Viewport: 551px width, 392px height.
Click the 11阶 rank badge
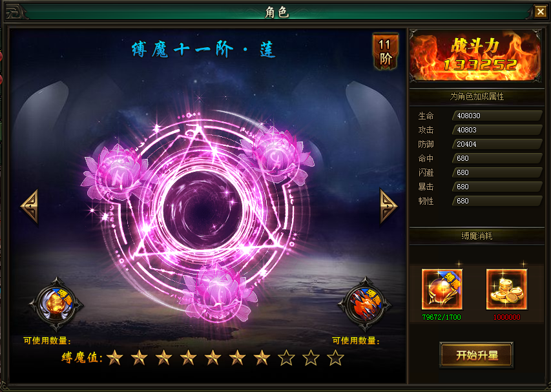[x=385, y=51]
